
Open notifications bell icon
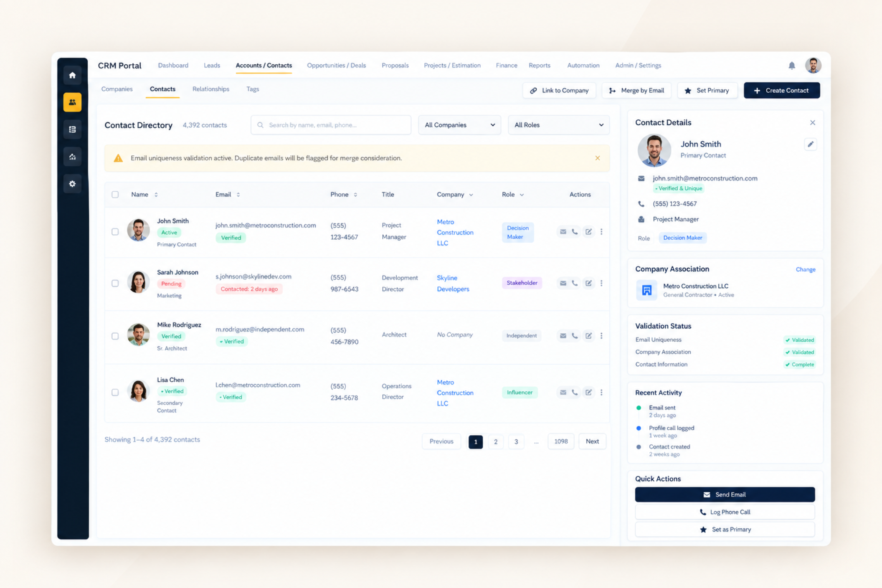click(791, 66)
